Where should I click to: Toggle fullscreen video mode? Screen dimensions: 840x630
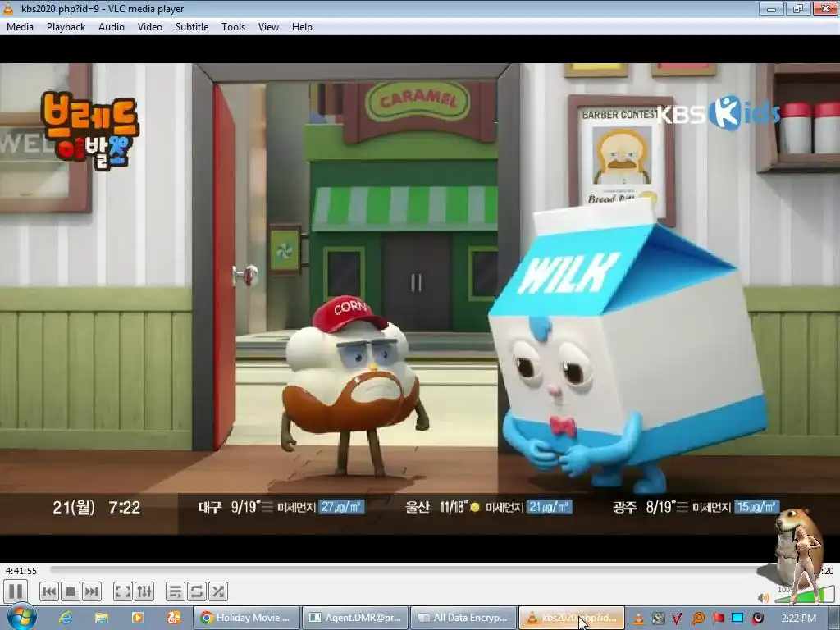pyautogui.click(x=123, y=591)
